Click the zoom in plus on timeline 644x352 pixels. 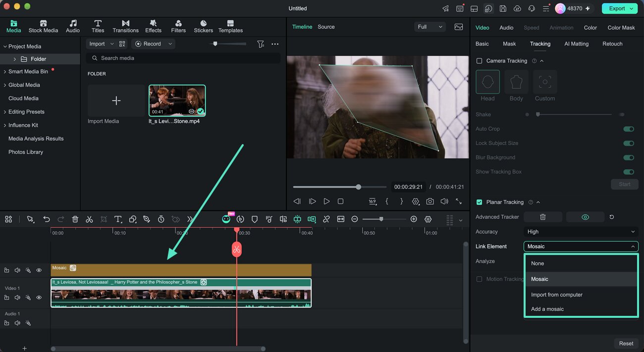click(414, 219)
